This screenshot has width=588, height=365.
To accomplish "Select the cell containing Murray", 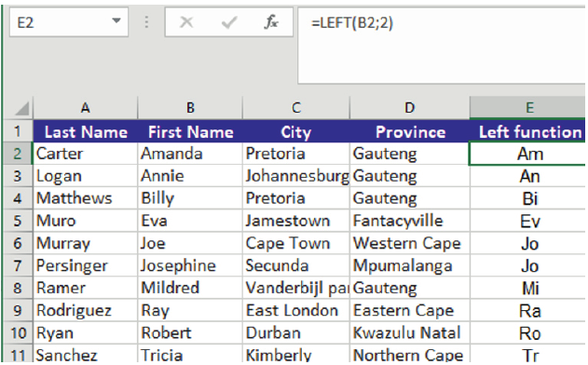I will pyautogui.click(x=86, y=243).
